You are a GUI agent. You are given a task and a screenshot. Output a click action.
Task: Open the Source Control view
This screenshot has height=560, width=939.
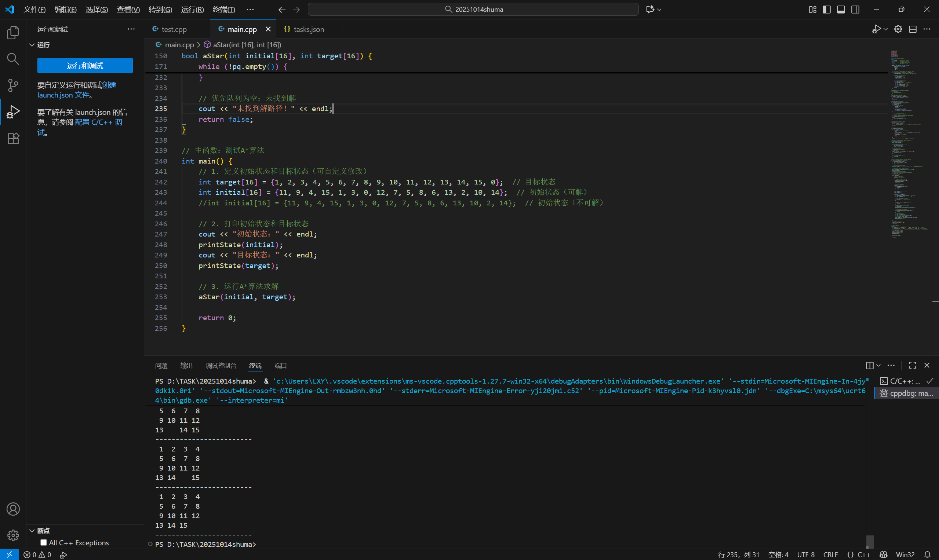point(13,85)
